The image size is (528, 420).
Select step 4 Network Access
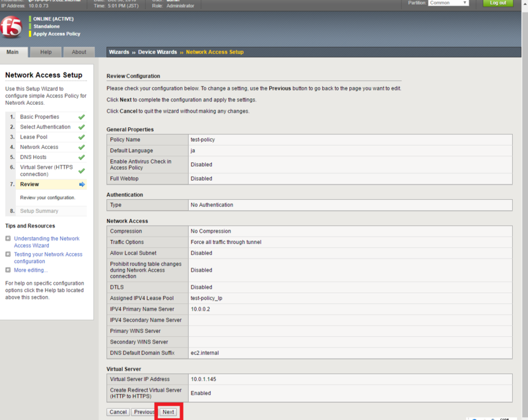click(x=39, y=147)
